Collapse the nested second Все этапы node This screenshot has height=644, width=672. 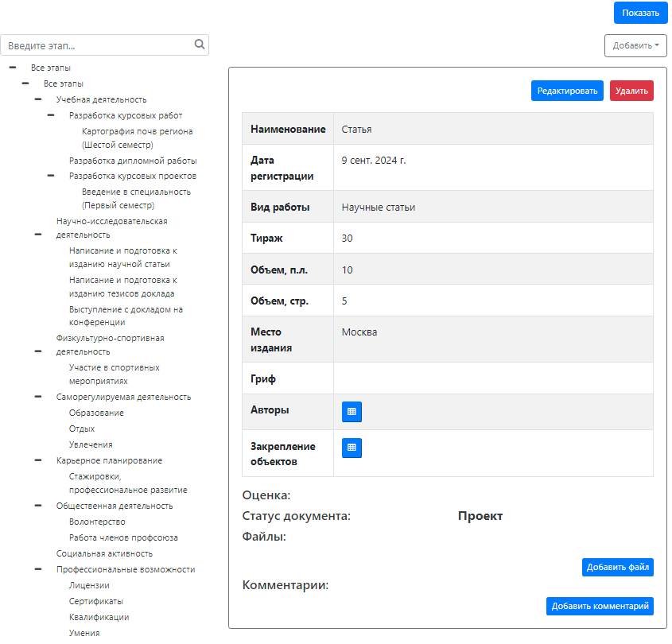[x=25, y=83]
